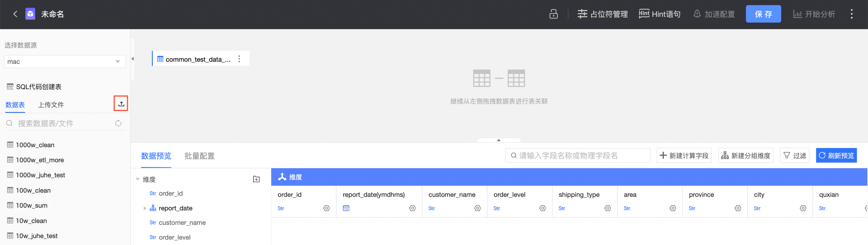Open settings gear for order_level column
868x245 pixels.
(542, 208)
